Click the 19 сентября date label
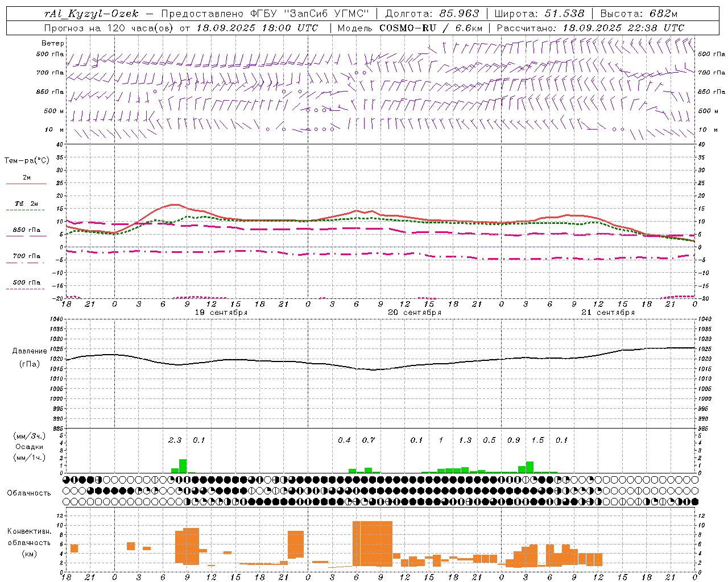728x582 pixels. (x=221, y=313)
